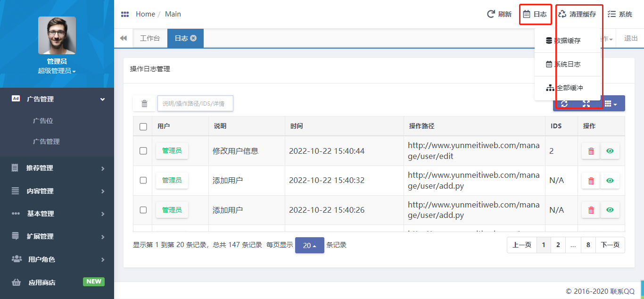Image resolution: width=644 pixels, height=299 pixels.
Task: Expand the 推荐管理 sidebar menu
Action: click(57, 168)
